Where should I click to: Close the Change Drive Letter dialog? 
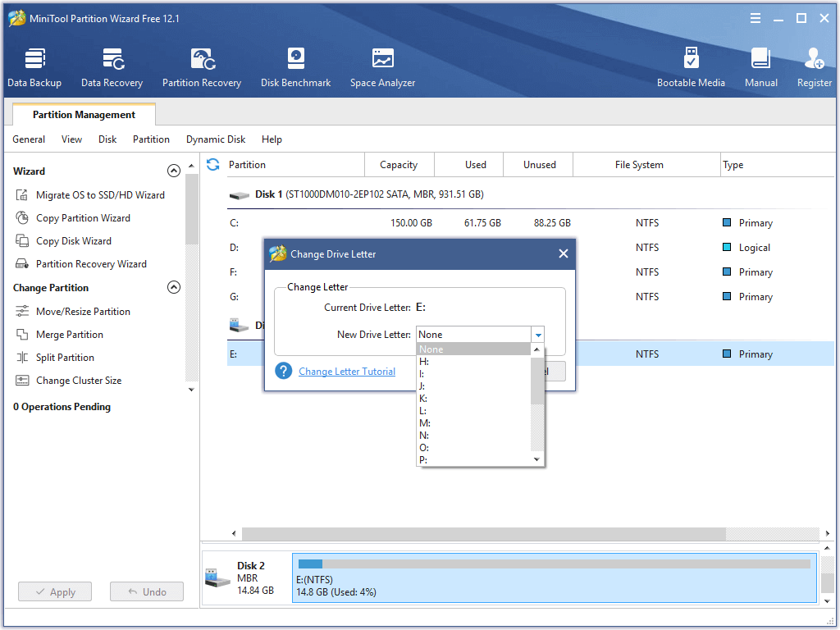pos(563,253)
